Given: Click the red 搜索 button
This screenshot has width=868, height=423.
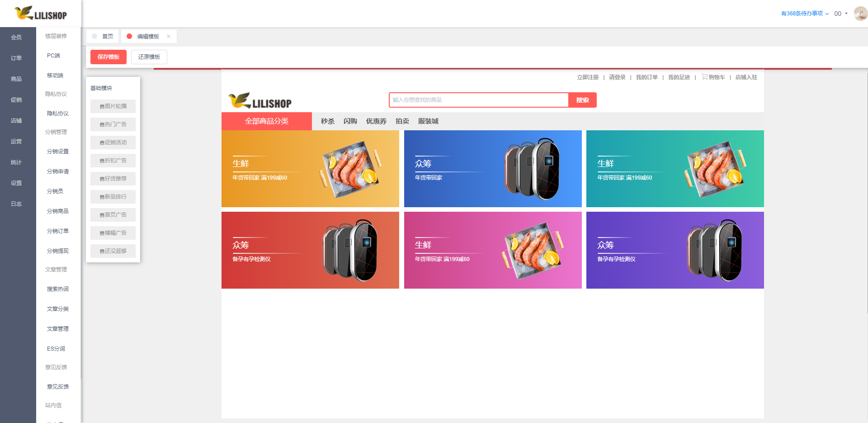Looking at the screenshot, I should (x=583, y=100).
